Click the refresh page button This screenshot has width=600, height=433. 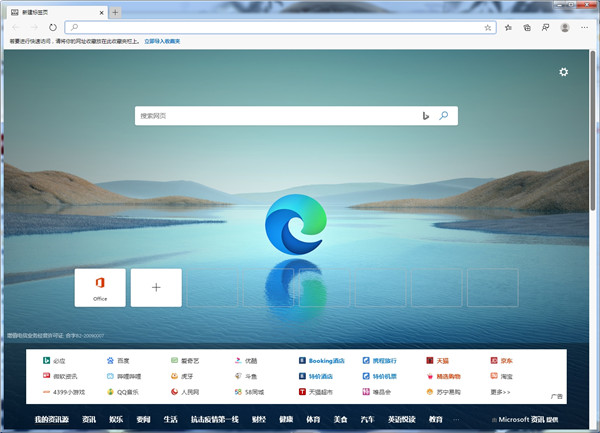tap(53, 27)
